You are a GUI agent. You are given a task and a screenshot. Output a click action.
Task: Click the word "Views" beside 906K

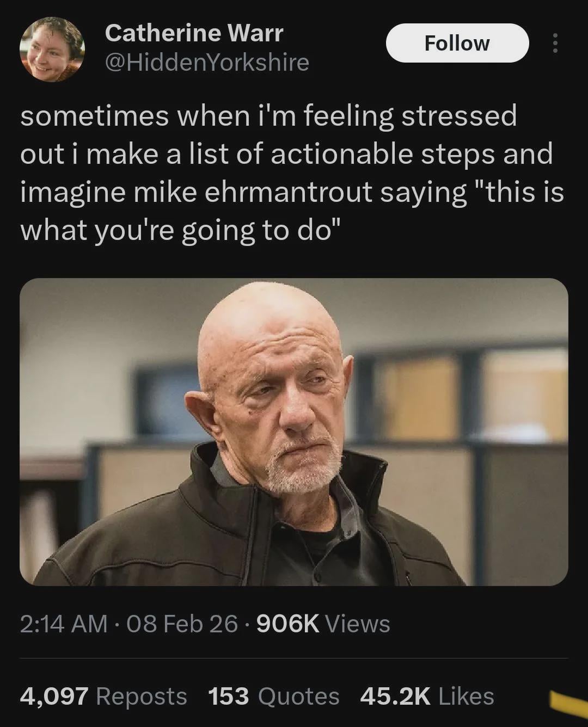click(x=358, y=624)
